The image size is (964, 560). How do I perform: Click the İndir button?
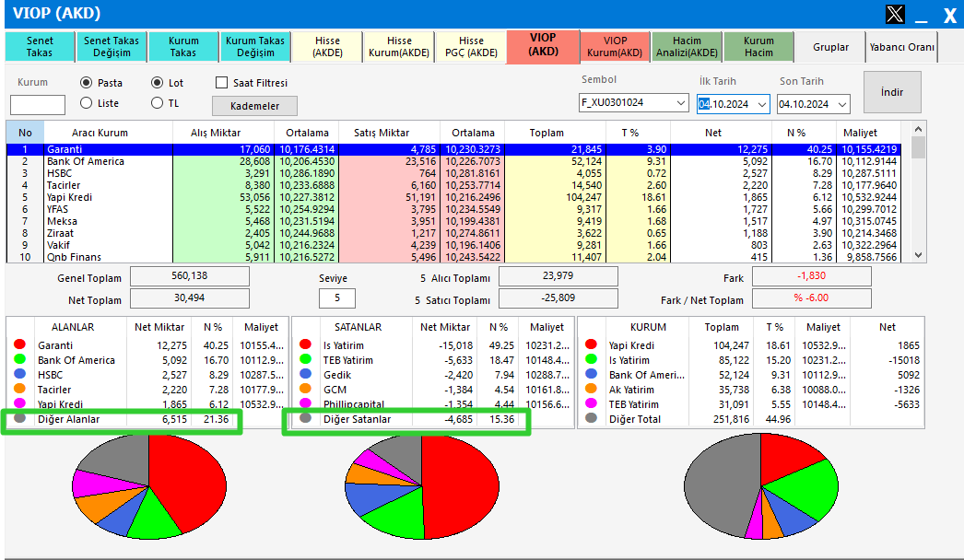(892, 92)
